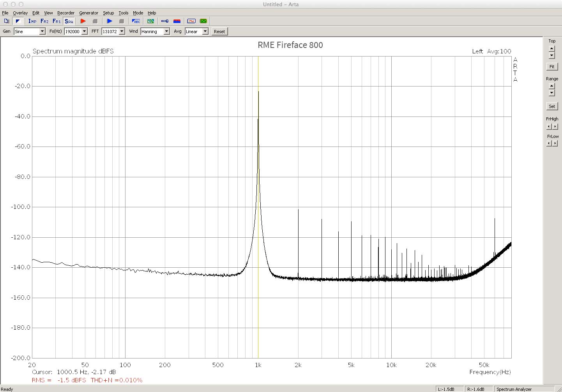This screenshot has width=562, height=392.
Task: Click the -100.0 dB axis label
Action: (21, 207)
